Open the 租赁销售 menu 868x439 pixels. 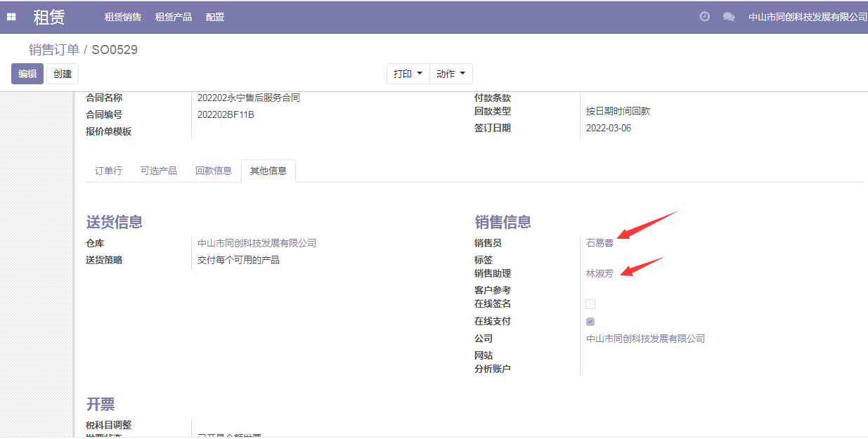tap(123, 17)
